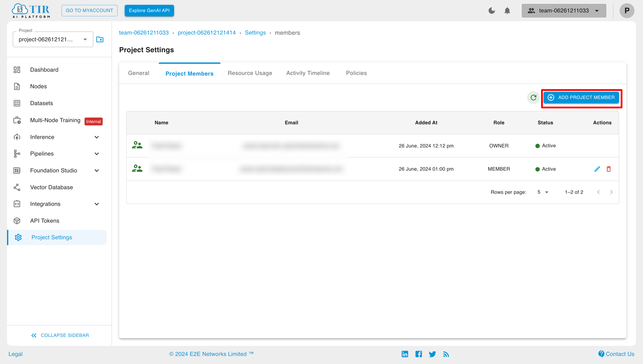The image size is (643, 364).
Task: Click the Datasets grid icon
Action: (x=17, y=103)
